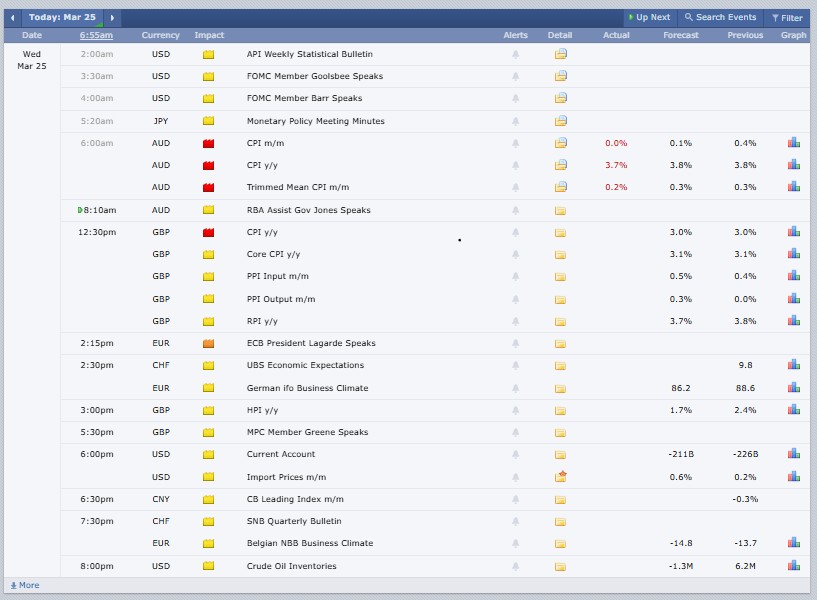
Task: Open graph for AUD CPI m/m
Action: (793, 143)
